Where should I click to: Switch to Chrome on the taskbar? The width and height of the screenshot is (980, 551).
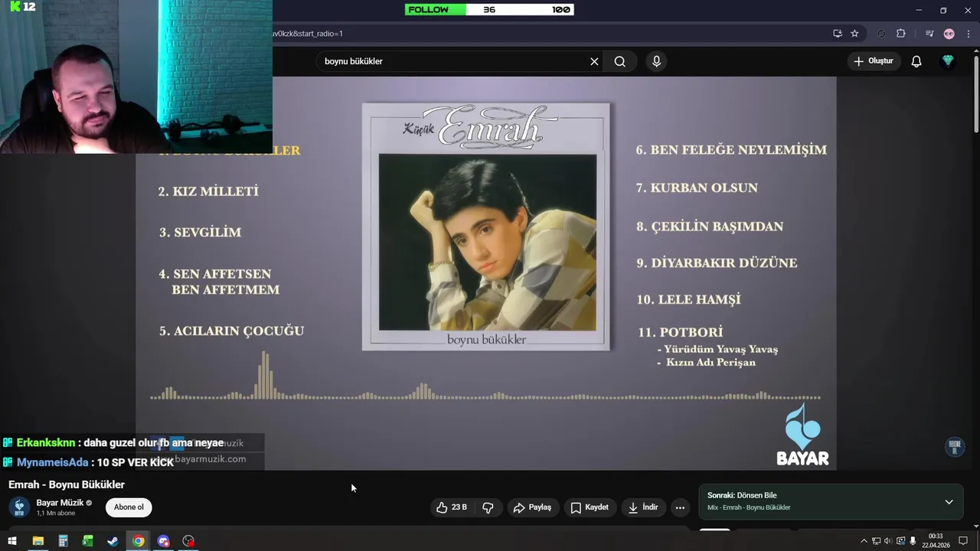[138, 541]
